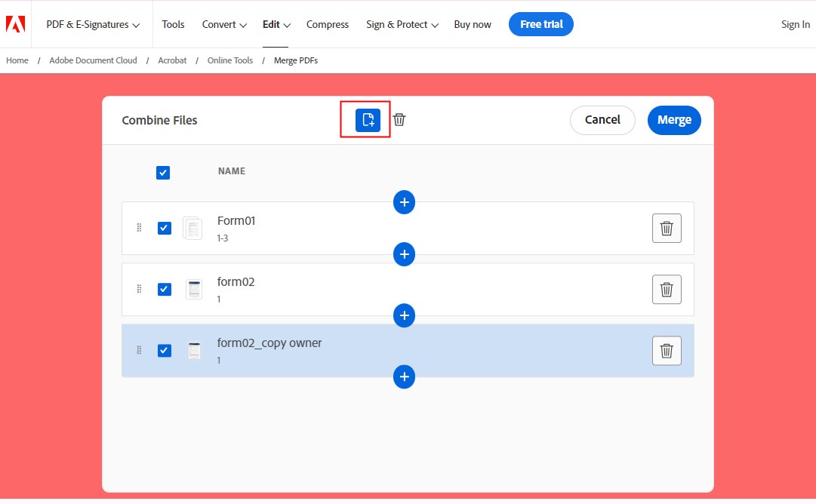Delete form02 using its trash icon
Viewport: 816px width, 504px height.
click(x=667, y=289)
